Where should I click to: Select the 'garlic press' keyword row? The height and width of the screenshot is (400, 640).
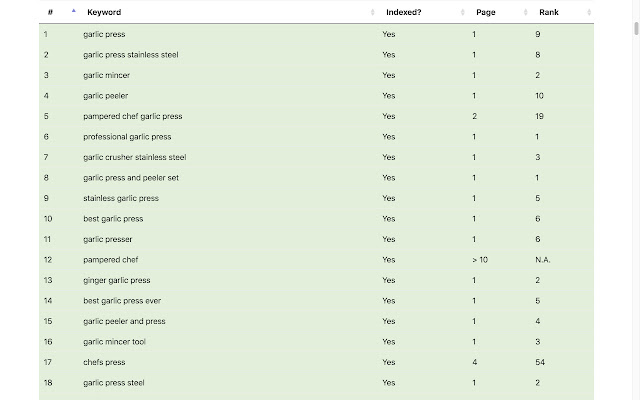click(105, 34)
